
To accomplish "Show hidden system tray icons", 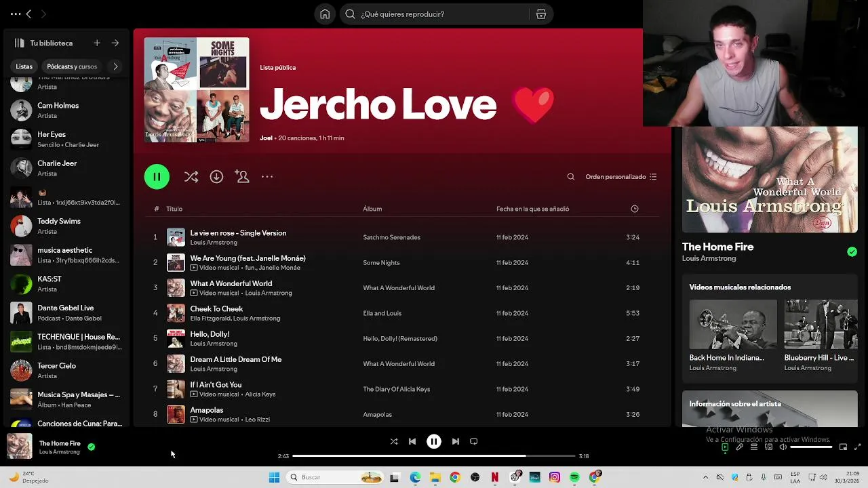I will coord(705,478).
